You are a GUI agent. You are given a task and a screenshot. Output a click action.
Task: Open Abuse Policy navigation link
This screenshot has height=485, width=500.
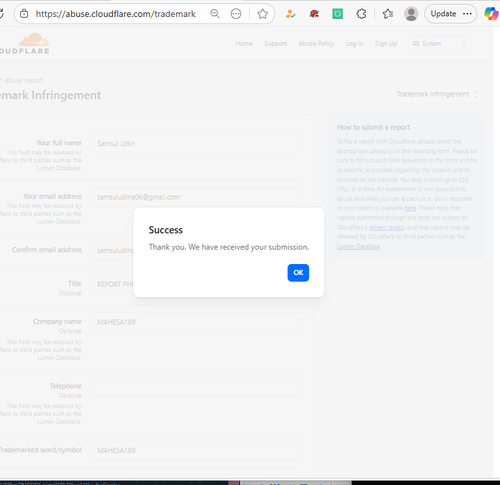(316, 44)
